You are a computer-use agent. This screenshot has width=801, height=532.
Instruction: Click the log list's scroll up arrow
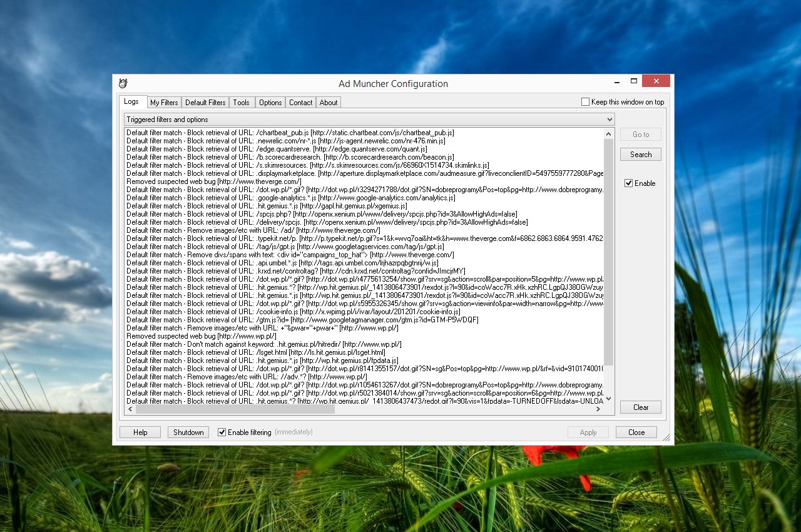point(609,133)
